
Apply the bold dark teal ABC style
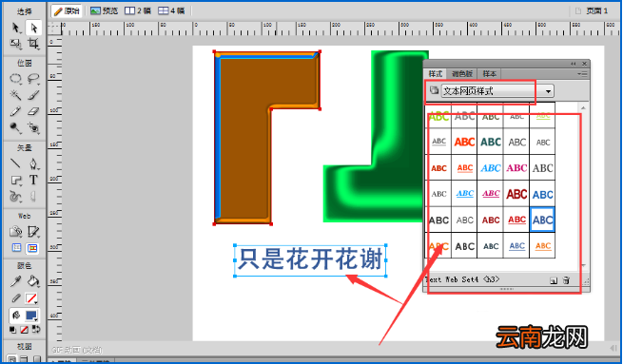[x=491, y=142]
